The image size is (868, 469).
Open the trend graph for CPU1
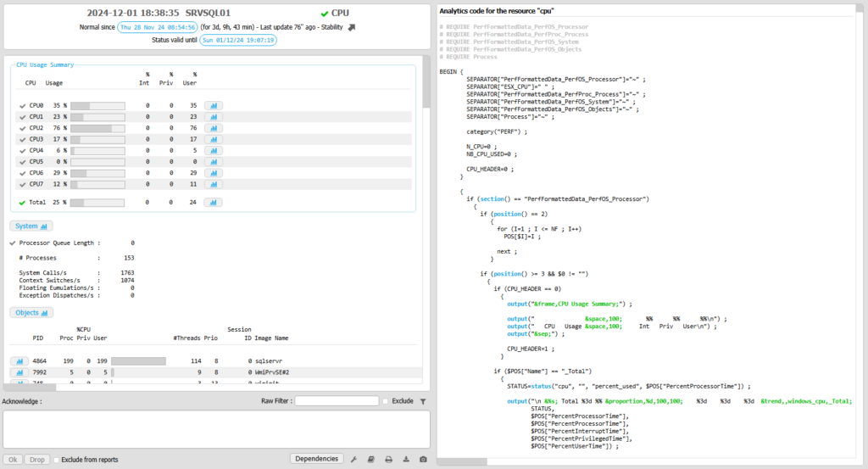[x=213, y=117]
